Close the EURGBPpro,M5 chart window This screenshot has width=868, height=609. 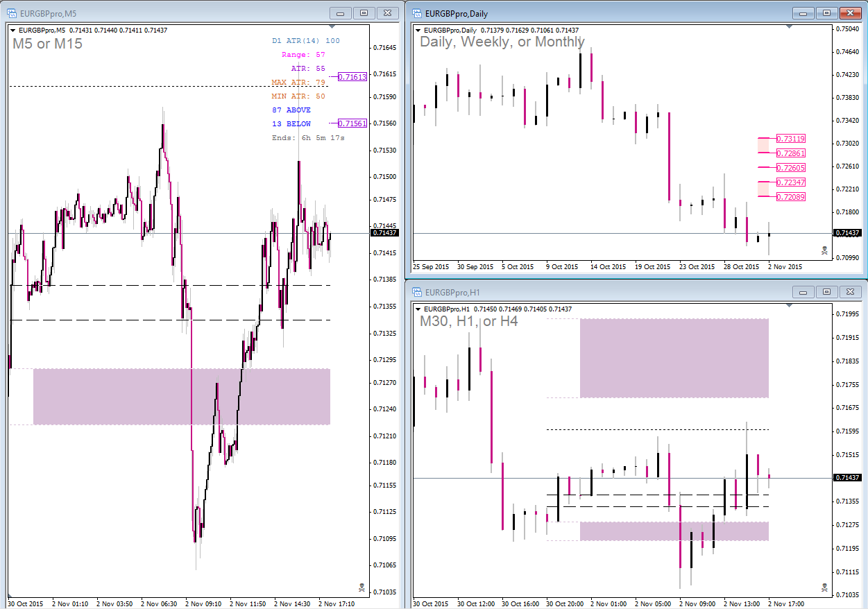pos(389,12)
